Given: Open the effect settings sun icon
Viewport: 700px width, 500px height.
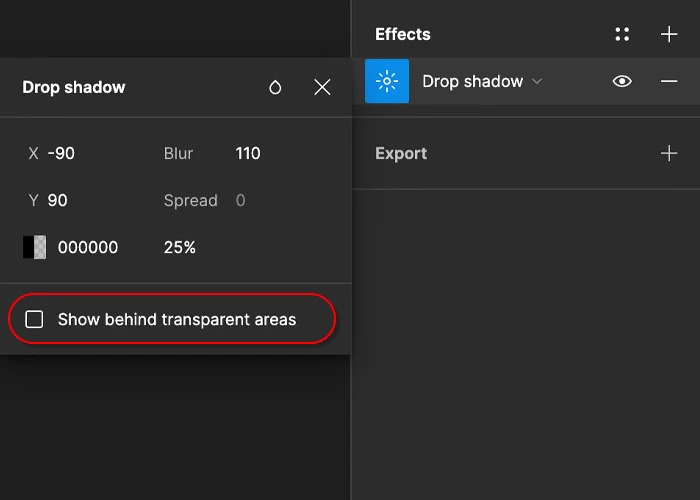Looking at the screenshot, I should pyautogui.click(x=387, y=81).
